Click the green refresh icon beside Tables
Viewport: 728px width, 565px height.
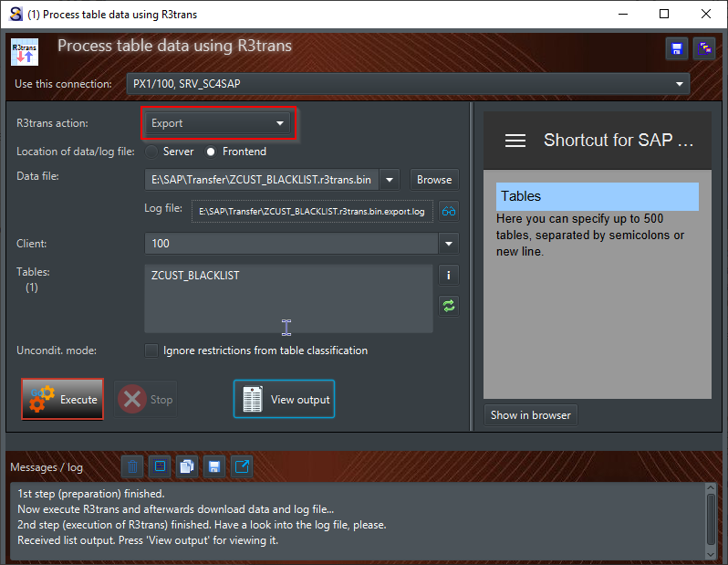pyautogui.click(x=448, y=306)
